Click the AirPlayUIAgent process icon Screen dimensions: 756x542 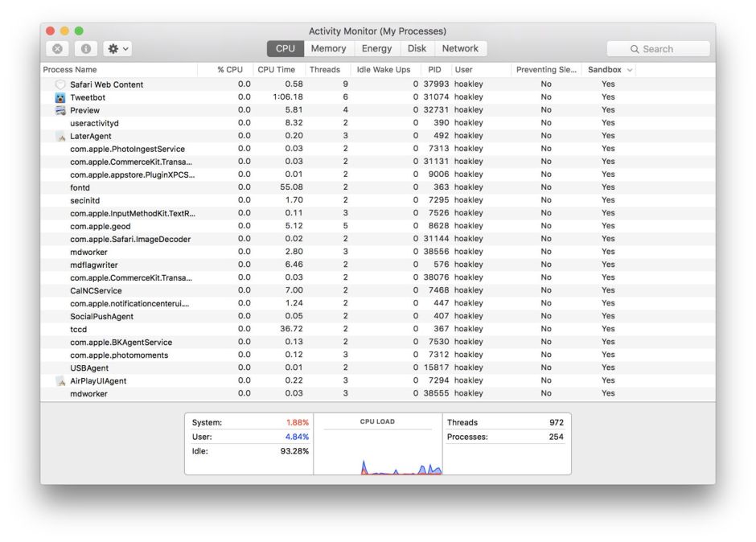tap(60, 380)
